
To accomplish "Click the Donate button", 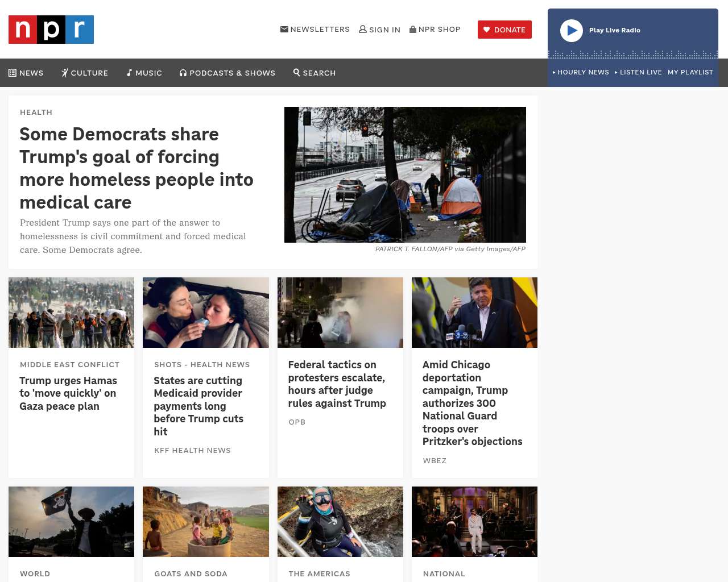I will tap(504, 30).
